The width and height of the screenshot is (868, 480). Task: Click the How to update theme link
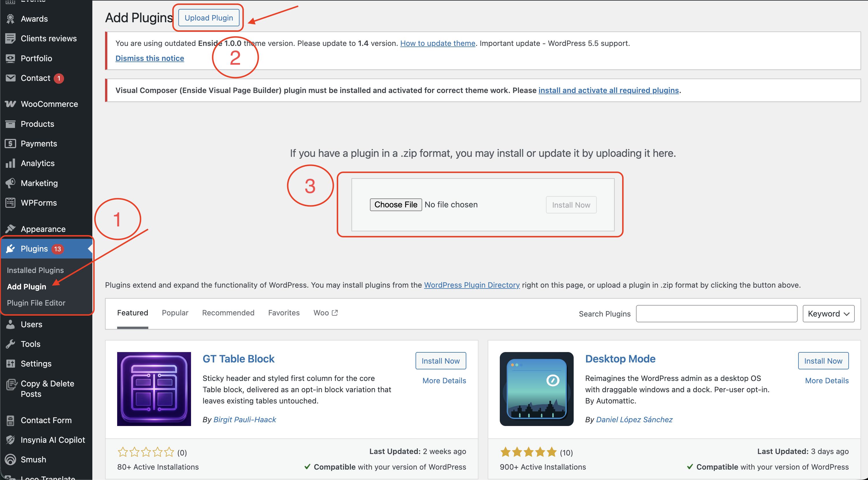click(438, 43)
